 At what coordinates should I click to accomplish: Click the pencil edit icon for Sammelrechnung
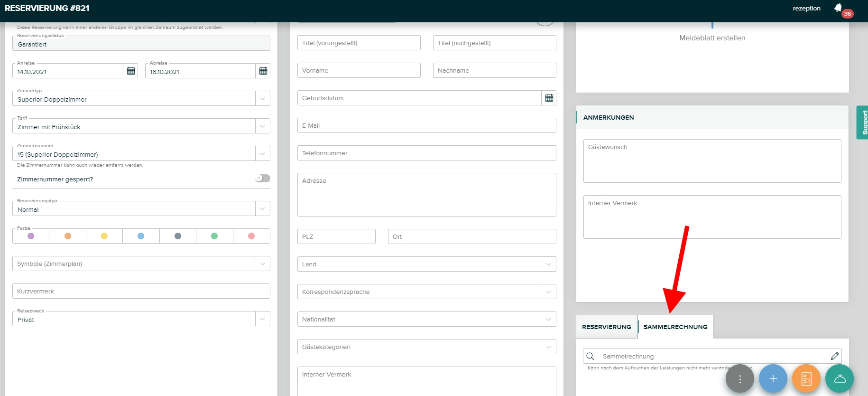tap(834, 356)
